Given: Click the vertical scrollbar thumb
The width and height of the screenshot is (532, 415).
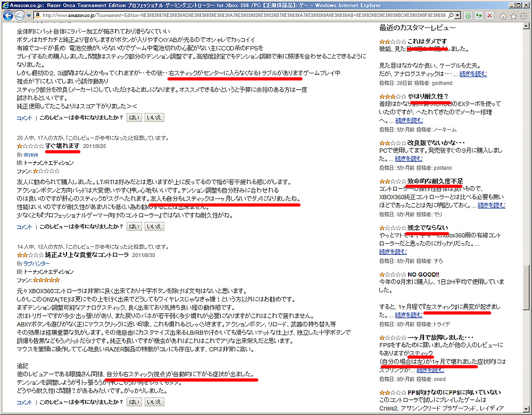Looking at the screenshot, I should [x=526, y=287].
